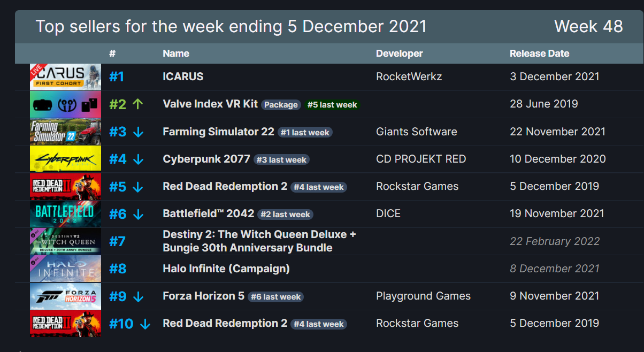
Task: Click the '#5 last week' green badge
Action: pyautogui.click(x=332, y=105)
